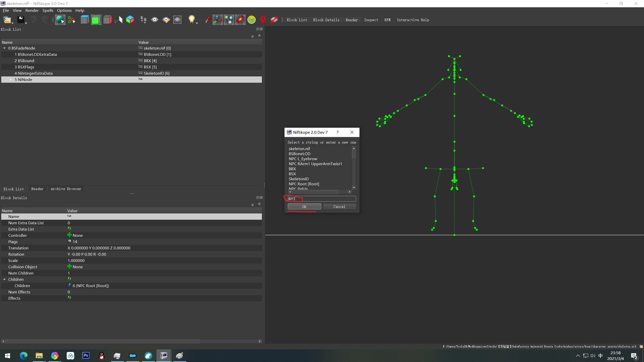Image resolution: width=644 pixels, height=362 pixels.
Task: Select the object selection sphere tool
Action: (60, 20)
